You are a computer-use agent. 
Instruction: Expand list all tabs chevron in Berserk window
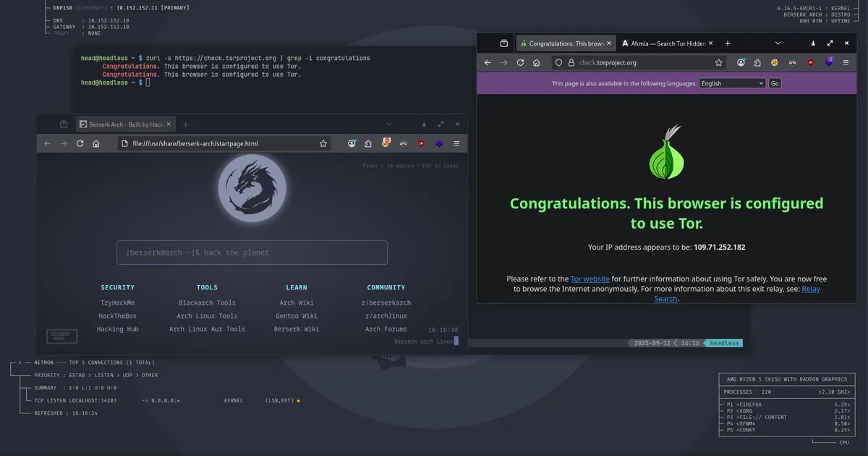point(388,124)
